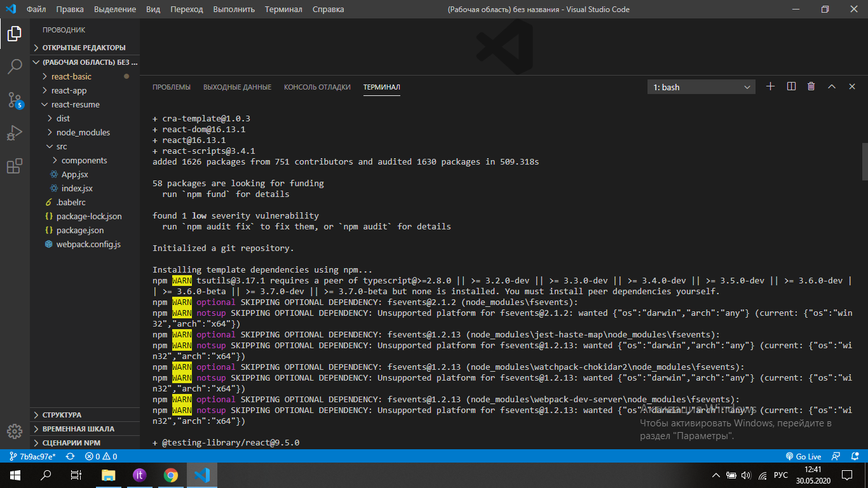Open the Справка menu
The image size is (868, 488).
329,9
